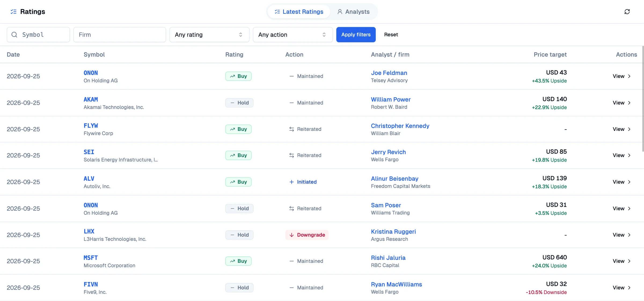Focus the Firm filter input field
The width and height of the screenshot is (644, 301).
(x=120, y=35)
